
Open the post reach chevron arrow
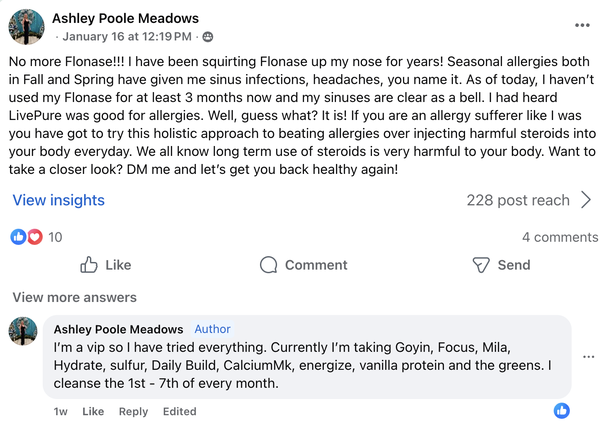587,200
